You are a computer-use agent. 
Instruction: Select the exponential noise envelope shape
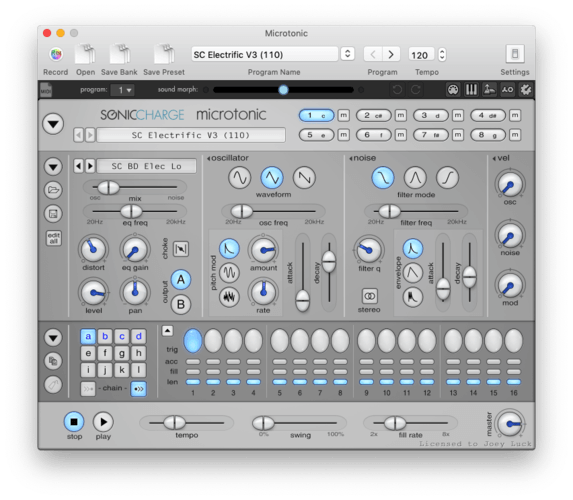[x=413, y=249]
